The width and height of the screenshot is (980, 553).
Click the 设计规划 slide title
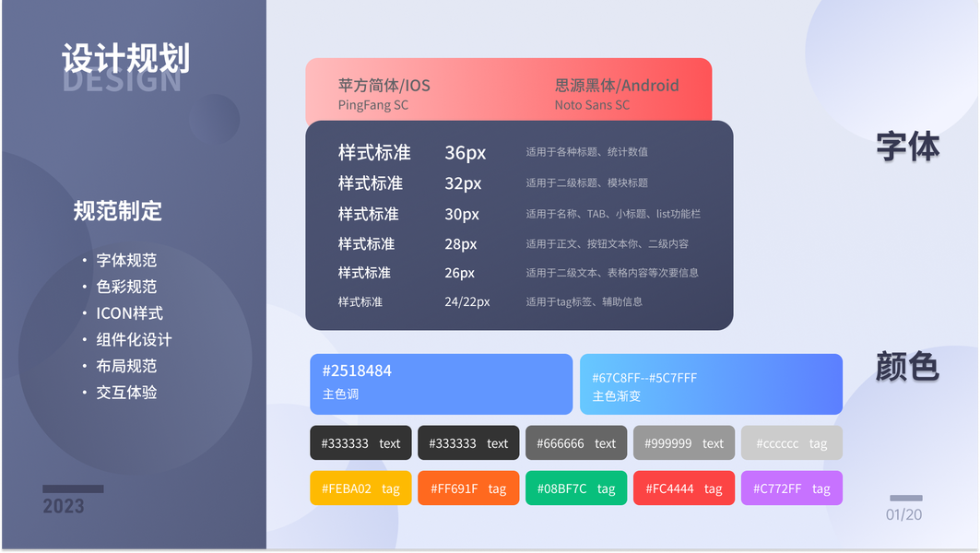tap(125, 58)
